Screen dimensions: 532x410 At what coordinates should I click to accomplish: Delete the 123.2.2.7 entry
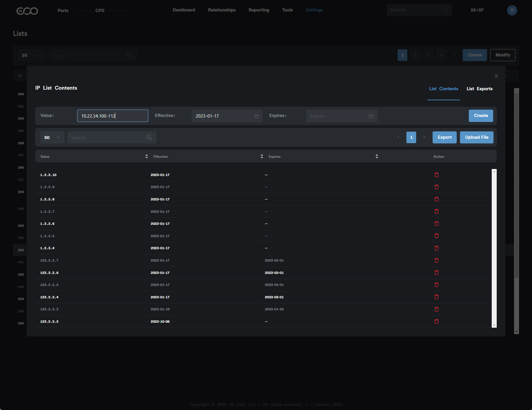pyautogui.click(x=436, y=260)
